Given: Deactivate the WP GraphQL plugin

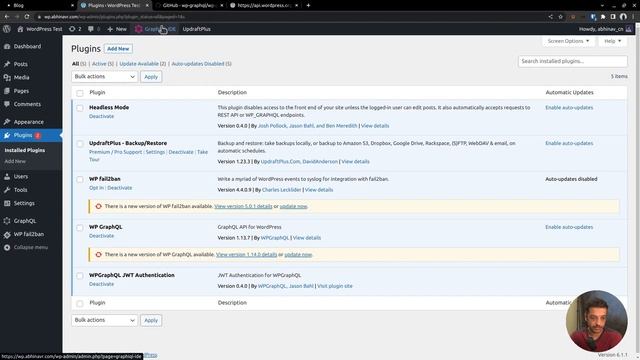Looking at the screenshot, I should (102, 236).
